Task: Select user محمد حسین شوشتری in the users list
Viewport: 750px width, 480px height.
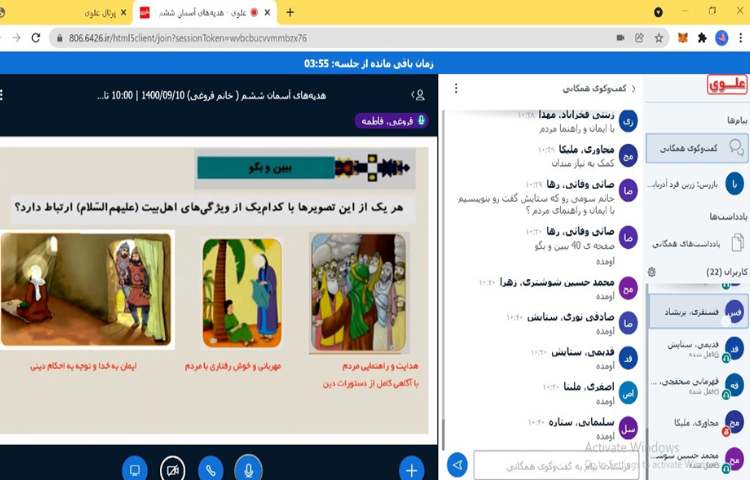Action: [x=698, y=460]
